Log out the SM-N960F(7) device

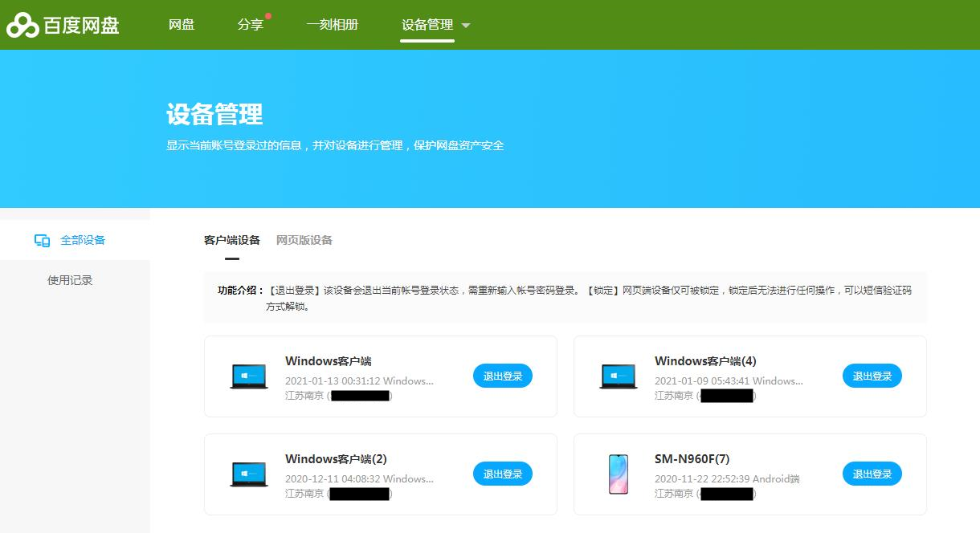(872, 474)
